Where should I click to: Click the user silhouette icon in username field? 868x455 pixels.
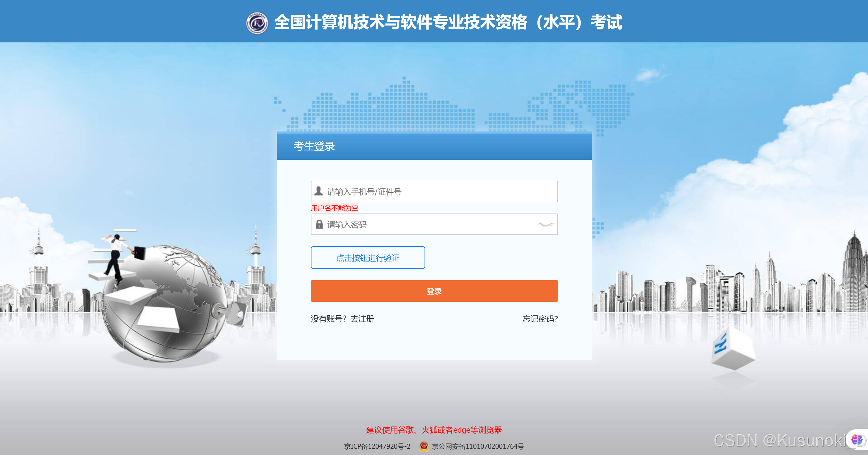tap(319, 191)
